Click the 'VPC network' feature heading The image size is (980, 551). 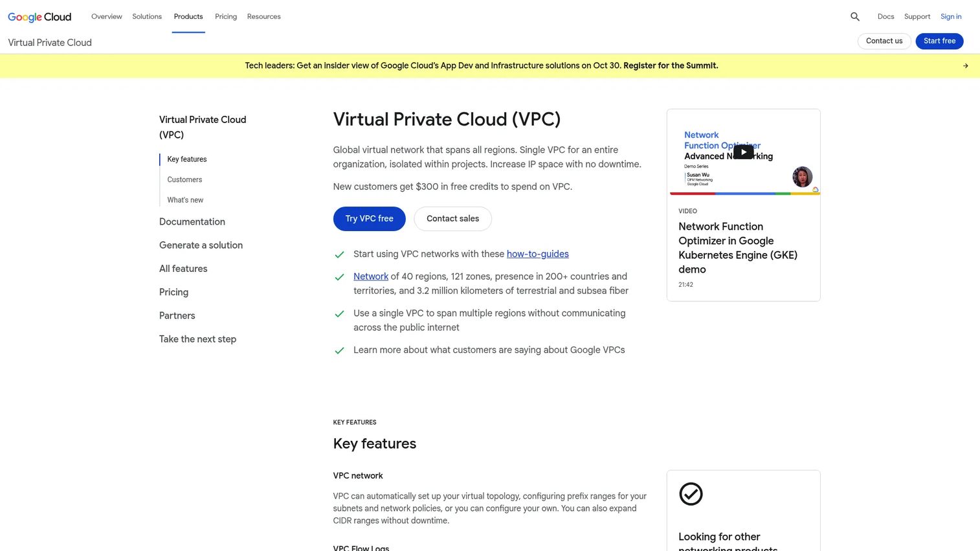[358, 476]
